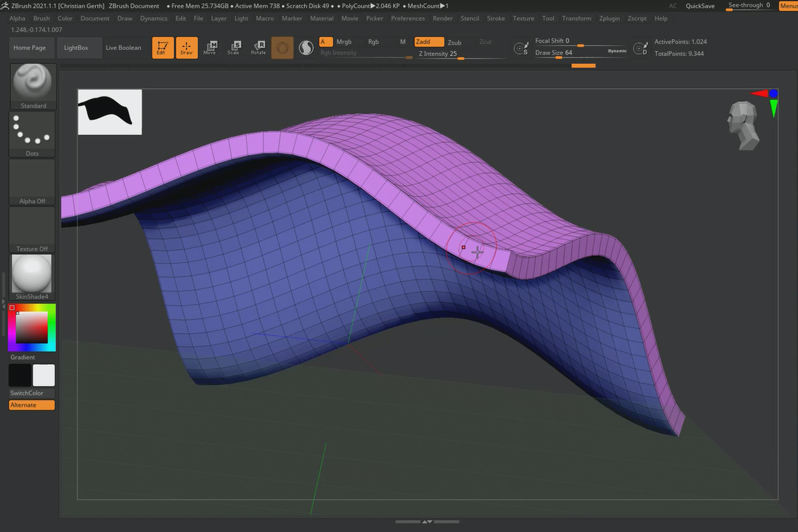Viewport: 798px width, 532px height.
Task: Click the mesh silhouette thumbnail
Action: (x=110, y=112)
